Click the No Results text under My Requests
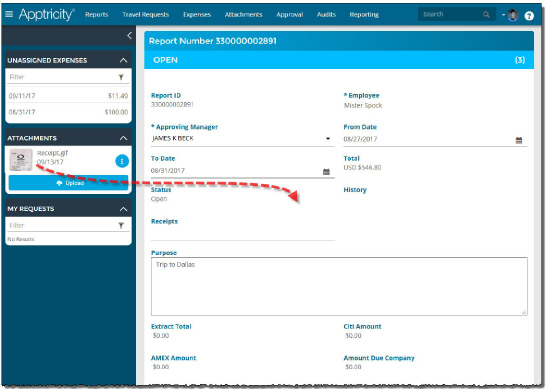 pyautogui.click(x=21, y=239)
